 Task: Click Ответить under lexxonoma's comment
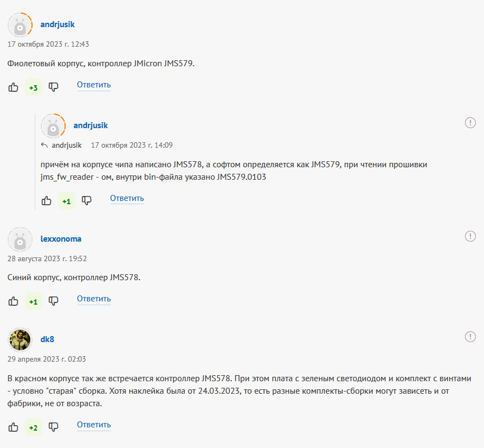point(94,299)
